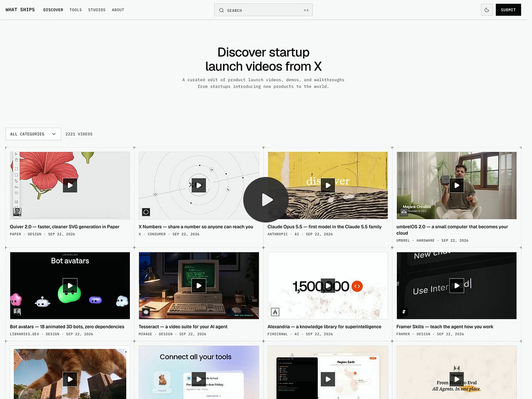
Task: Click the X Numbers chat bubble logo icon
Action: pos(146,212)
